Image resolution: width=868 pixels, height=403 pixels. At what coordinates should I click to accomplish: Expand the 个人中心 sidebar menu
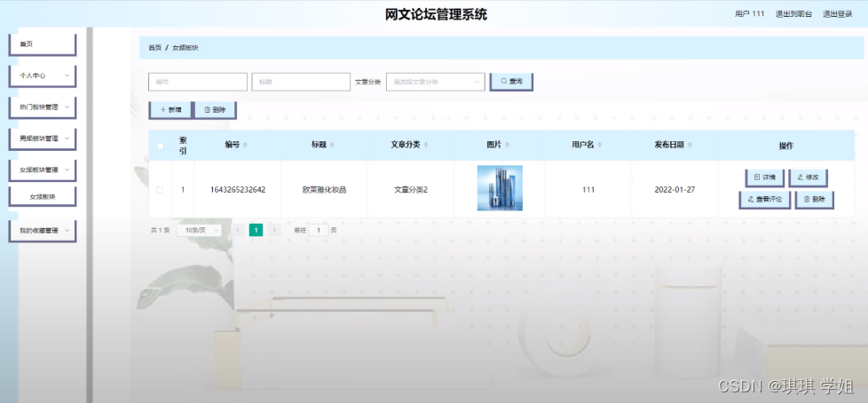[42, 75]
